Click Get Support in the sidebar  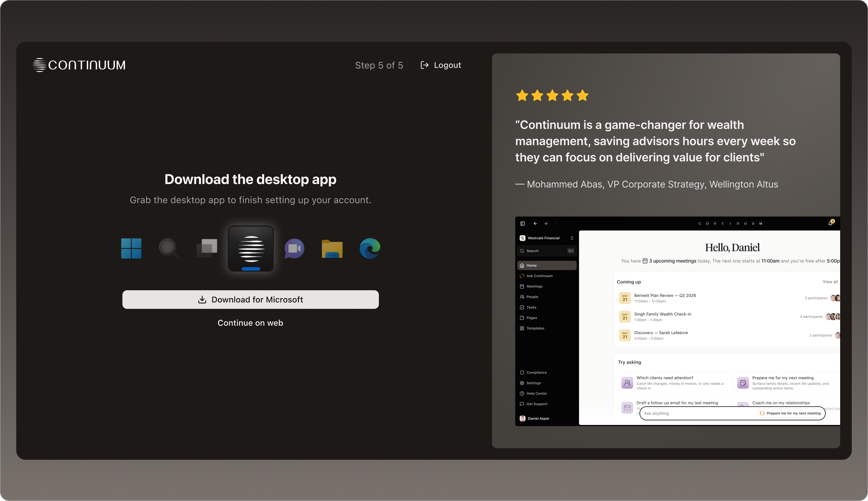click(x=547, y=404)
